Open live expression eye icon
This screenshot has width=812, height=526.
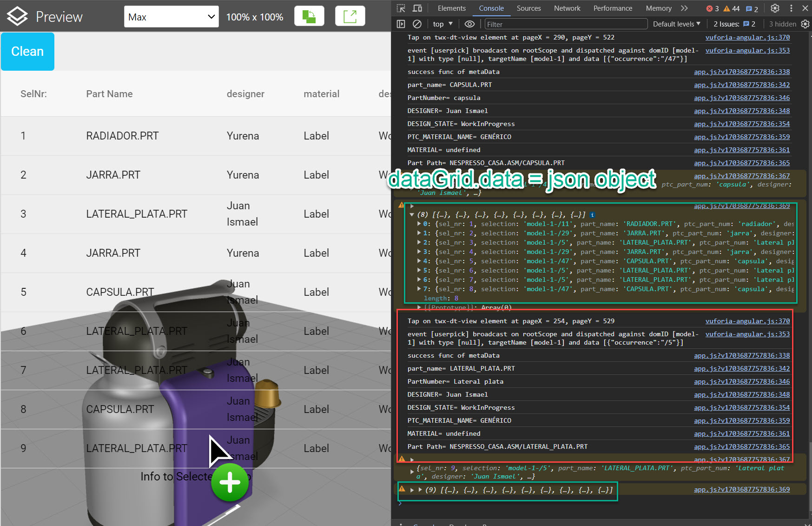click(x=469, y=24)
